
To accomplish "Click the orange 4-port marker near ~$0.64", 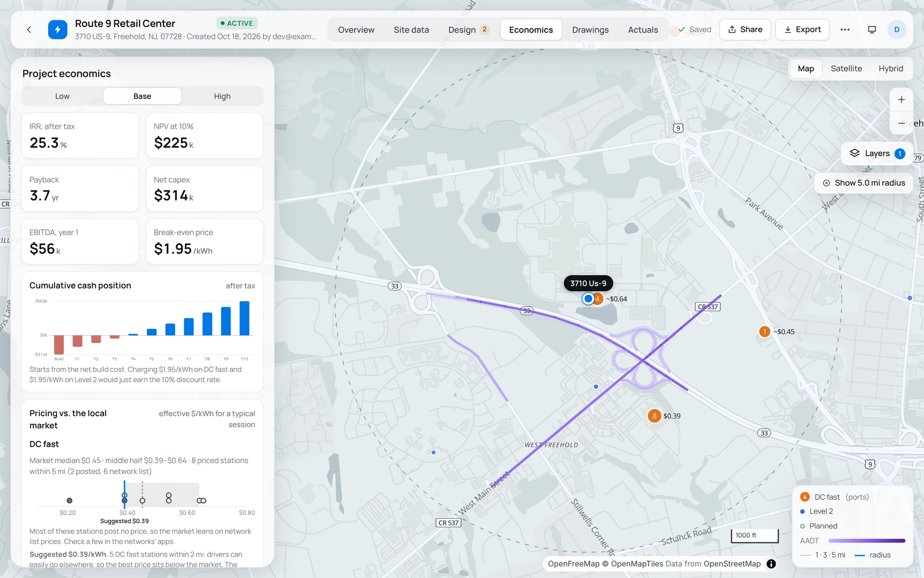I will tap(598, 299).
